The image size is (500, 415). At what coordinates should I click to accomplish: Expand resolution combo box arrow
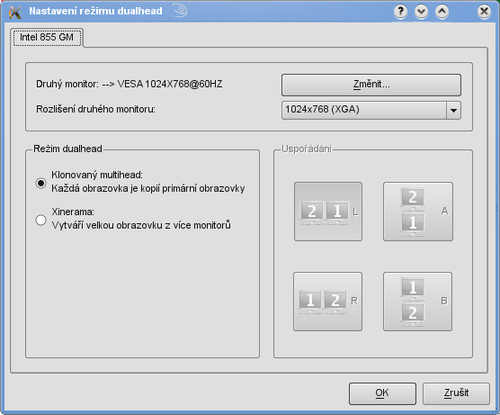tap(454, 110)
